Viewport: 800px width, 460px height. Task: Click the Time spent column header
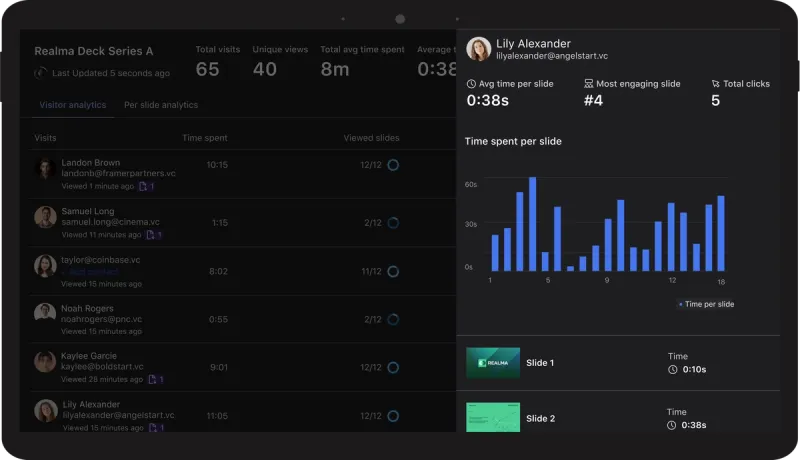[x=205, y=138]
